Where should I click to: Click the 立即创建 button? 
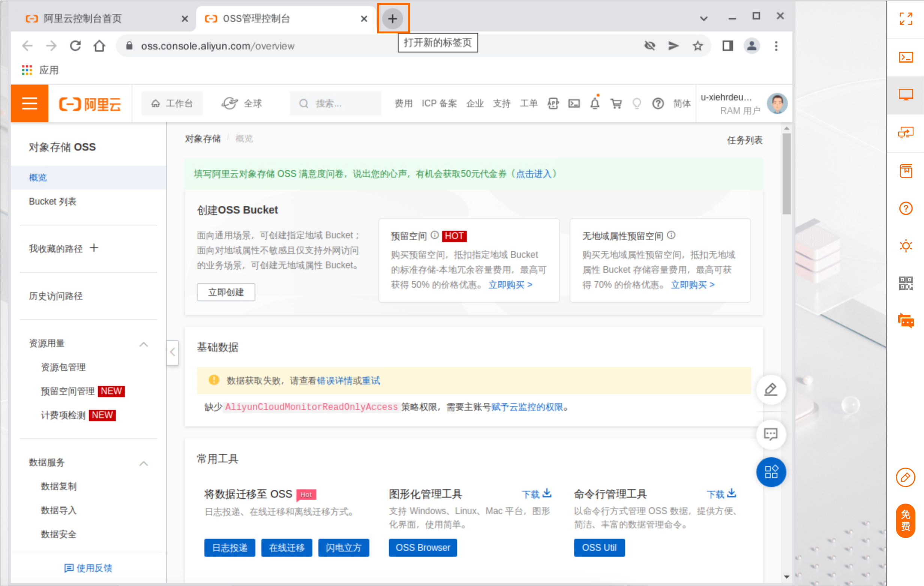point(226,293)
